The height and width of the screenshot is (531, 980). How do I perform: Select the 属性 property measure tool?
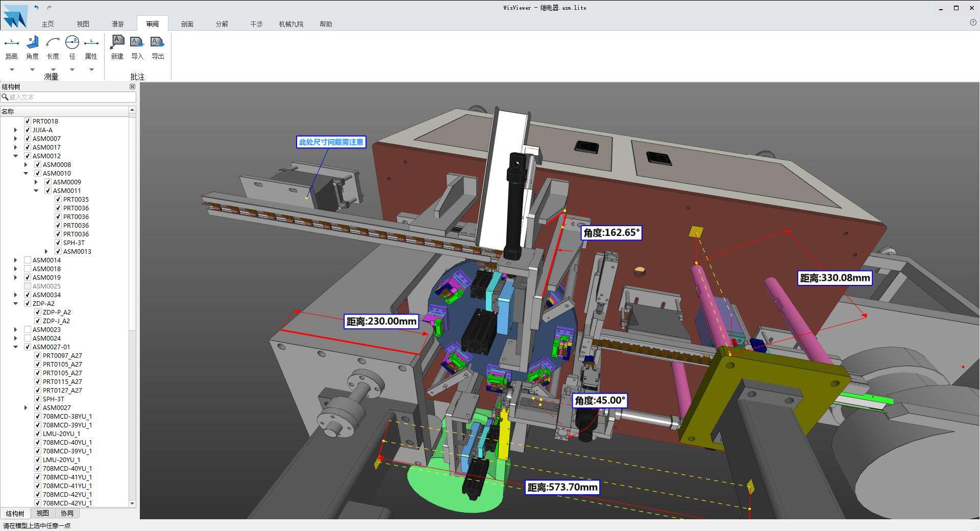[x=91, y=47]
